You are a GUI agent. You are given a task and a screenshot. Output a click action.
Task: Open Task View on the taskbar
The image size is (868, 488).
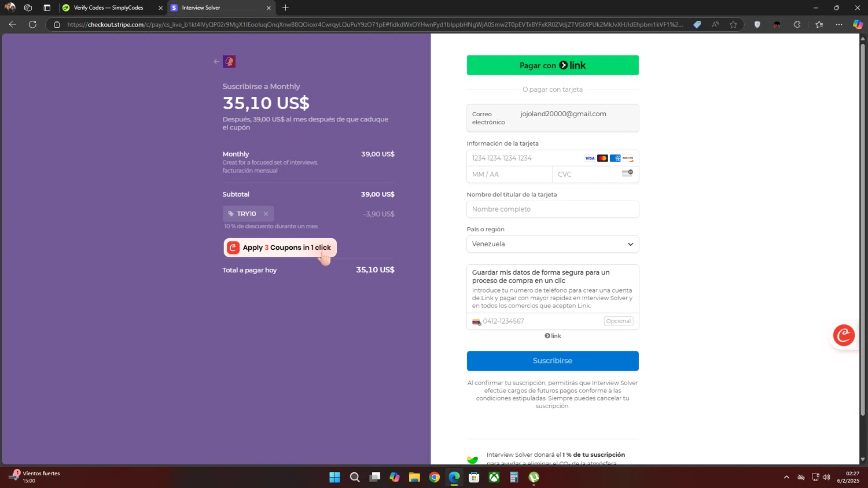click(375, 477)
